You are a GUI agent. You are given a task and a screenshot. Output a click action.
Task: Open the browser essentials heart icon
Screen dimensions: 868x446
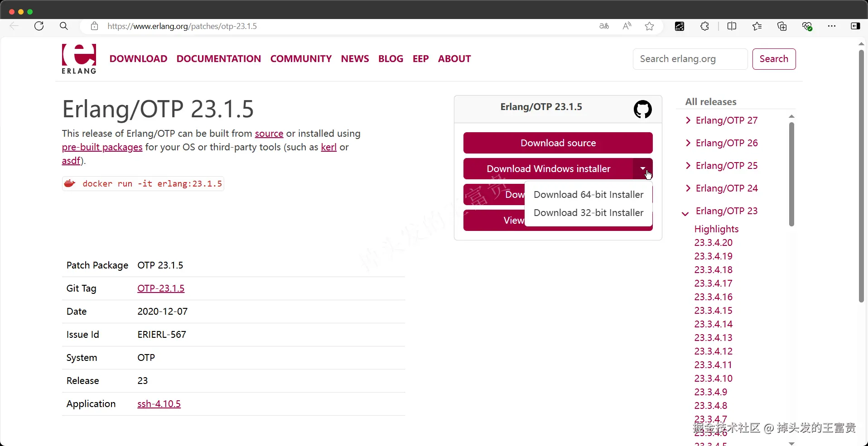807,26
